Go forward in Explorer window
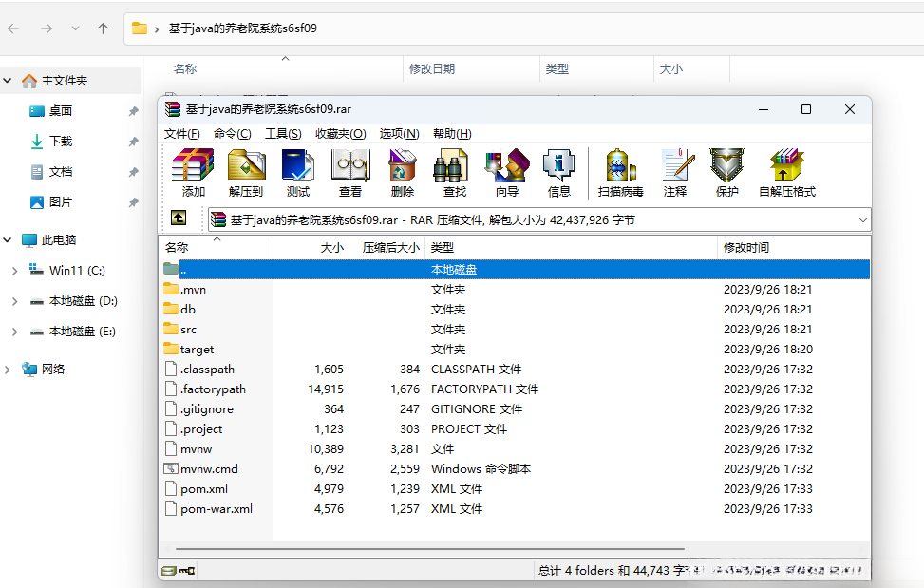924x588 pixels. pyautogui.click(x=47, y=28)
